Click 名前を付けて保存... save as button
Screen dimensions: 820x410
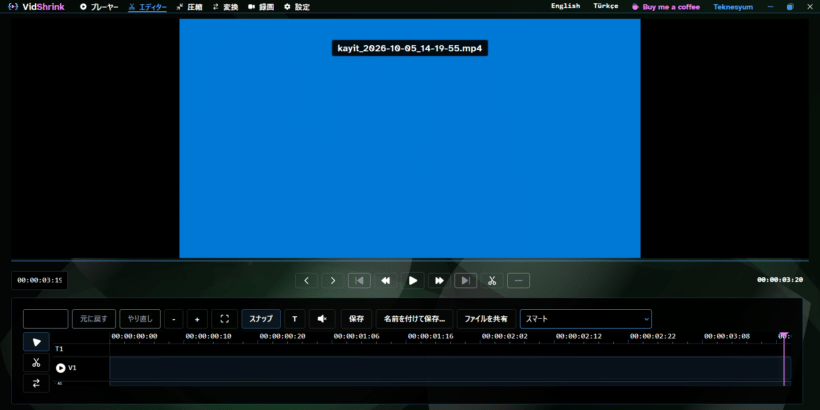[x=414, y=319]
